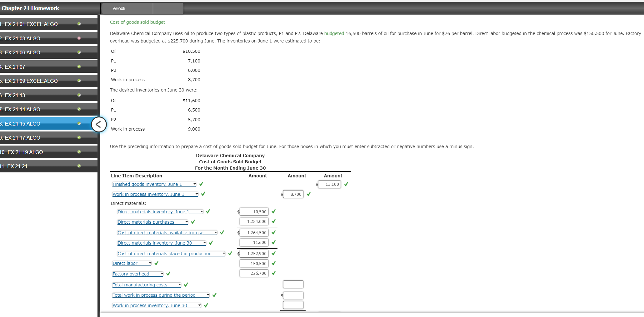
Task: Click the status indicator beside EX.21.07
Action: click(x=79, y=67)
